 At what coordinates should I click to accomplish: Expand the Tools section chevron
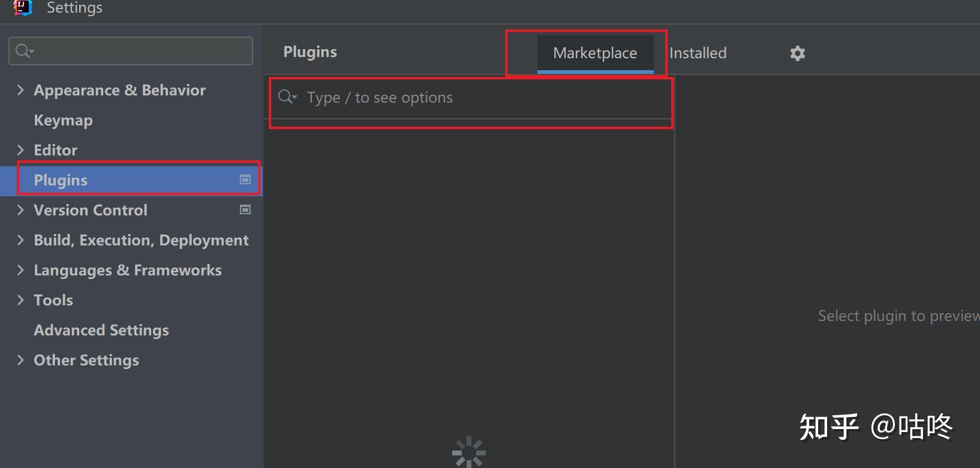[20, 300]
